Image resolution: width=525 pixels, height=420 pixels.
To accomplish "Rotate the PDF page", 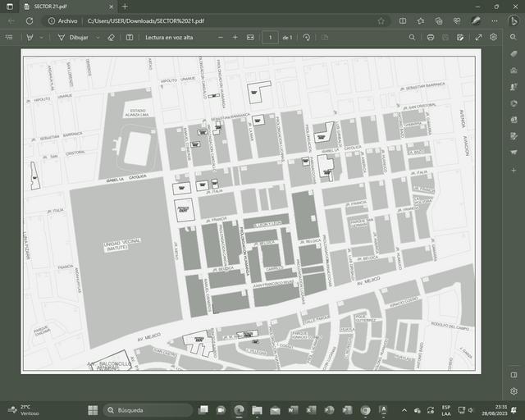I will [x=306, y=37].
